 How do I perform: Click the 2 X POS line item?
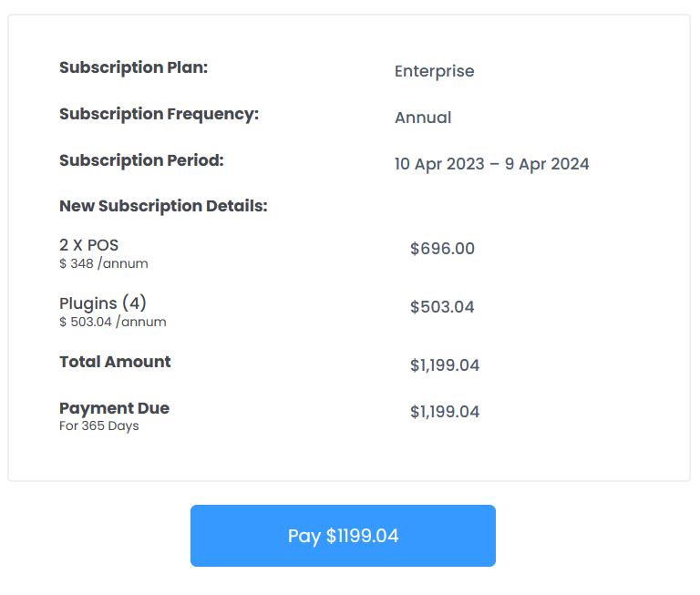(88, 245)
